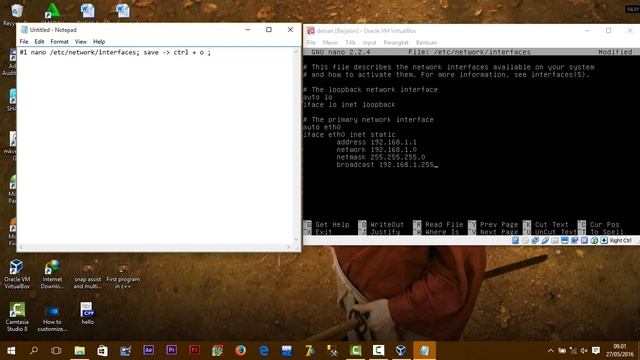
Task: Click the Notepad text line starting with #1 nano
Action: pos(115,52)
